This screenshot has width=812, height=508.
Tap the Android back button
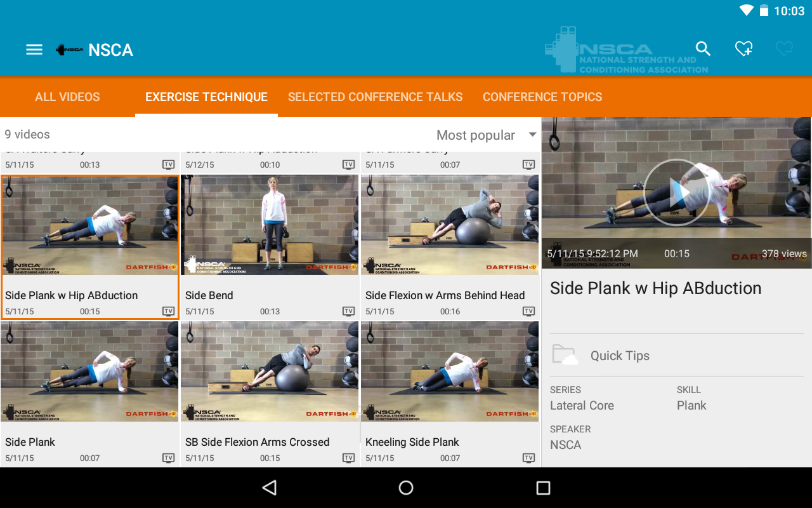pos(270,488)
